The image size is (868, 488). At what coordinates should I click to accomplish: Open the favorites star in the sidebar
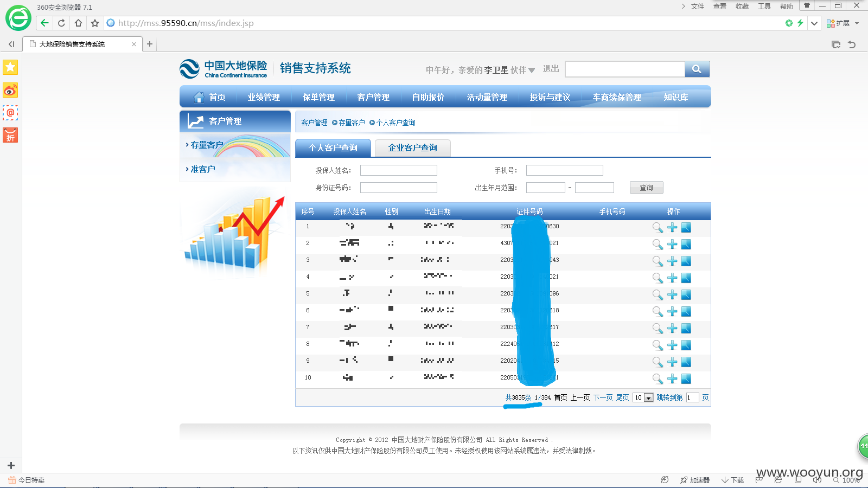[x=10, y=67]
